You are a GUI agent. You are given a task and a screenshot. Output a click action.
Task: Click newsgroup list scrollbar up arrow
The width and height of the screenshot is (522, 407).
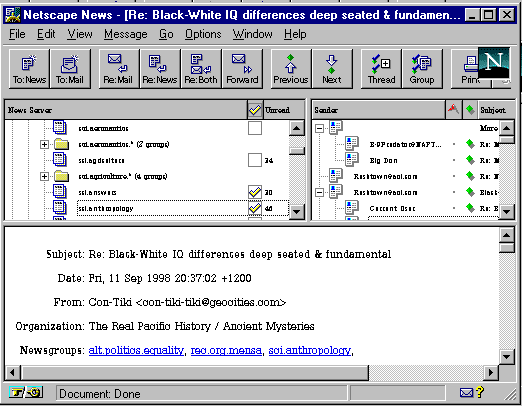click(x=297, y=128)
